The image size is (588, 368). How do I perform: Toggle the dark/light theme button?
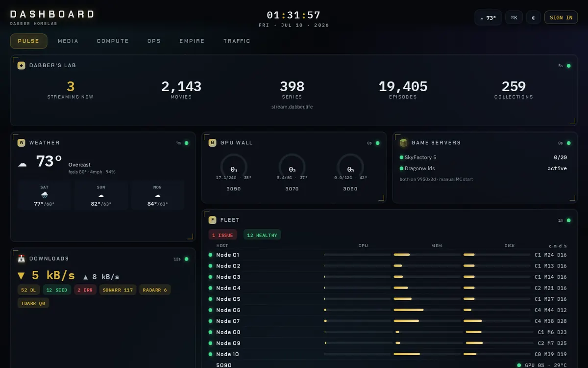pos(533,18)
